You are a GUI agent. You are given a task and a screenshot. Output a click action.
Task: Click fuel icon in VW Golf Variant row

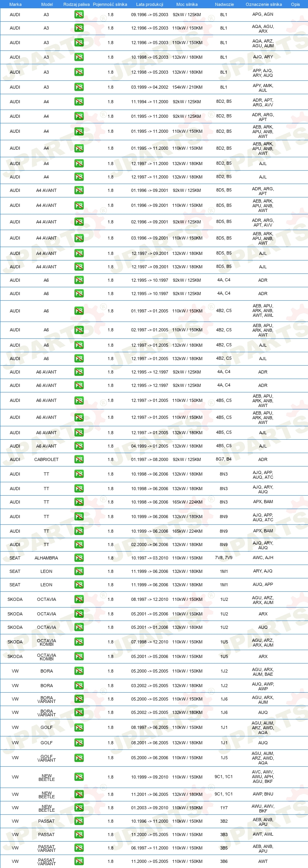(79, 758)
